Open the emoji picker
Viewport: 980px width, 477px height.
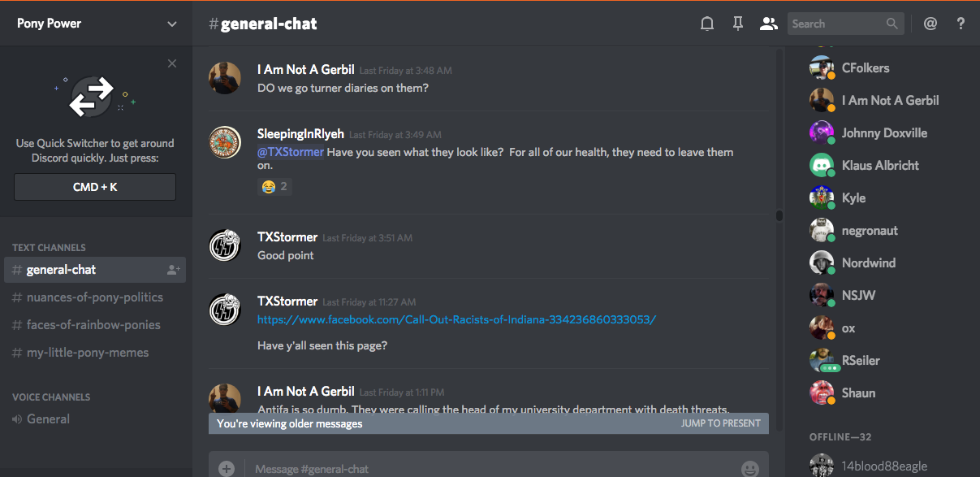point(750,469)
